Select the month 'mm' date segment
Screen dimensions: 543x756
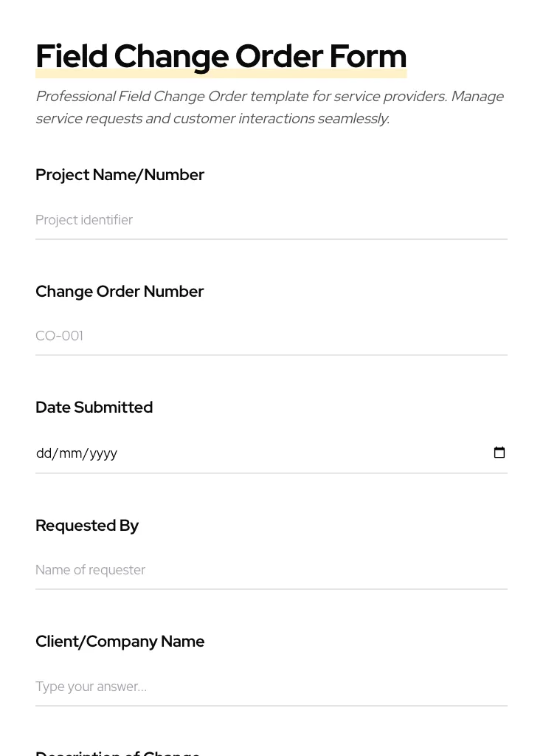tap(71, 453)
